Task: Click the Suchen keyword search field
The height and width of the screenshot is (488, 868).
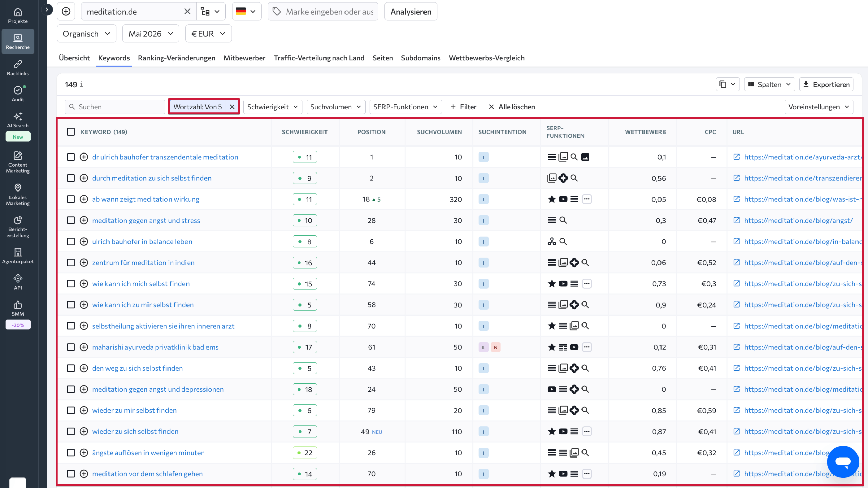Action: (115, 107)
